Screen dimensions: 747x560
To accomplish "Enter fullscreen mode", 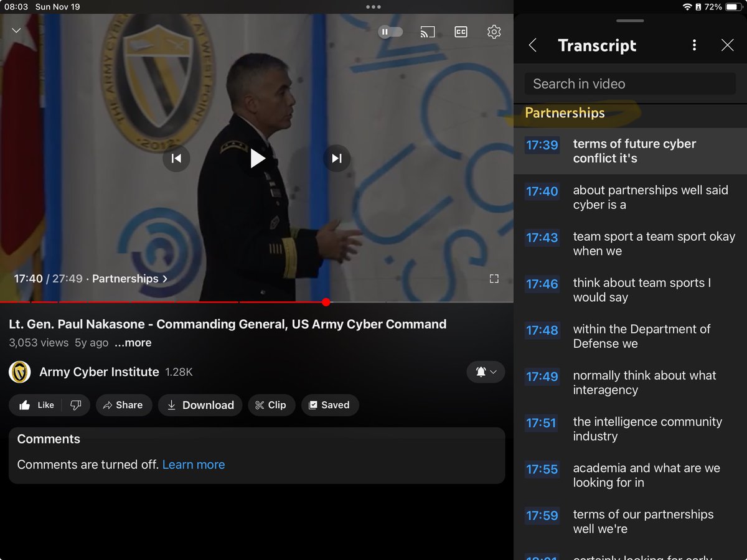I will (x=494, y=279).
